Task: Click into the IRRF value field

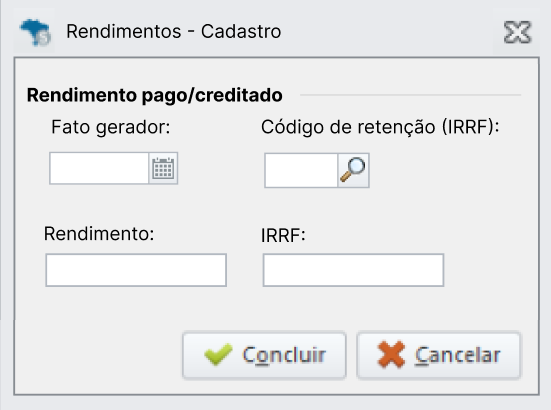Action: pyautogui.click(x=353, y=270)
